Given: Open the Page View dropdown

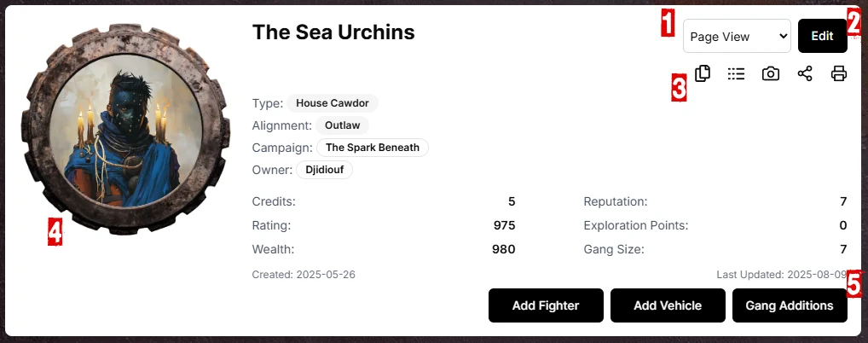Looking at the screenshot, I should 737,37.
